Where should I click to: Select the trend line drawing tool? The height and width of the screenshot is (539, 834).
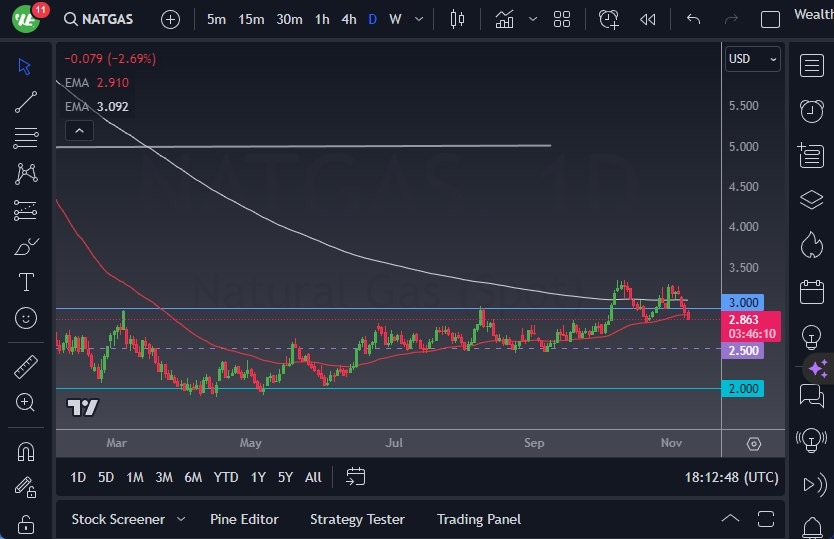(x=26, y=102)
